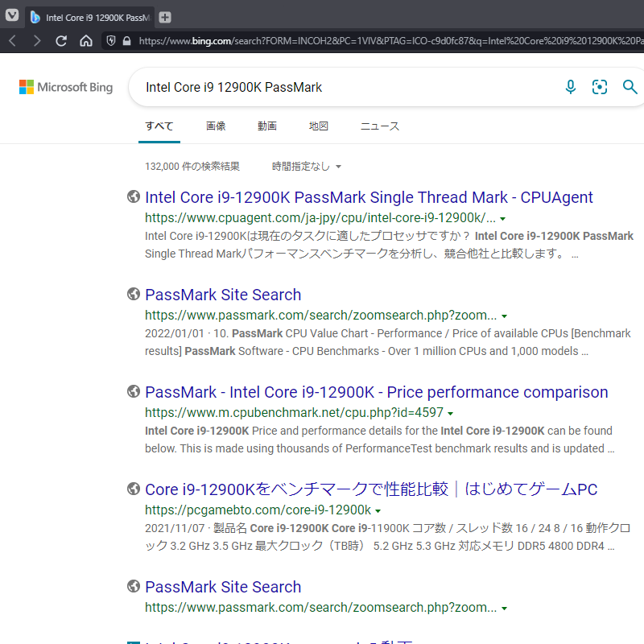644x644 pixels.
Task: Click globe icon beside pcgamebto result
Action: pos(134,489)
